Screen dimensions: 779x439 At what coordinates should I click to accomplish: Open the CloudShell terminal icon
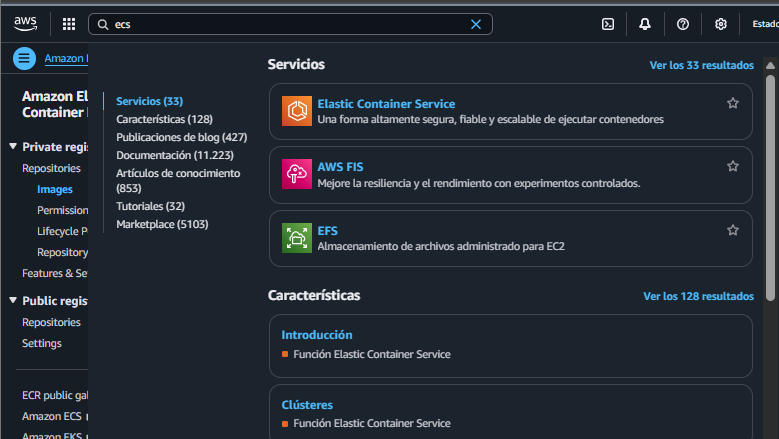608,24
